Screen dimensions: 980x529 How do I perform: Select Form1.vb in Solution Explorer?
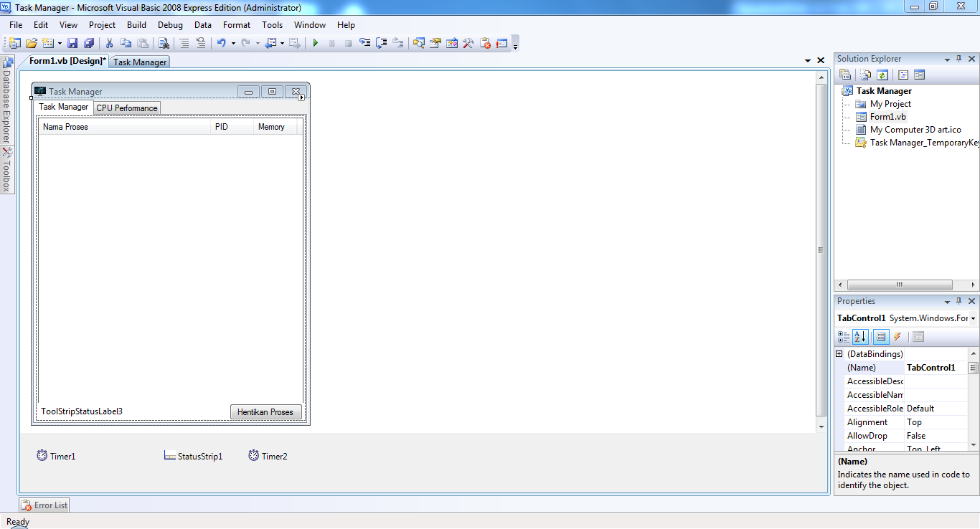tap(887, 117)
